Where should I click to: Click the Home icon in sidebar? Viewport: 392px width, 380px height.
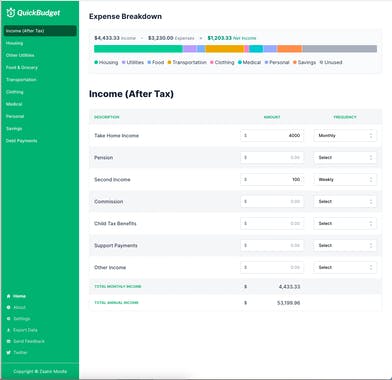pos(8,296)
